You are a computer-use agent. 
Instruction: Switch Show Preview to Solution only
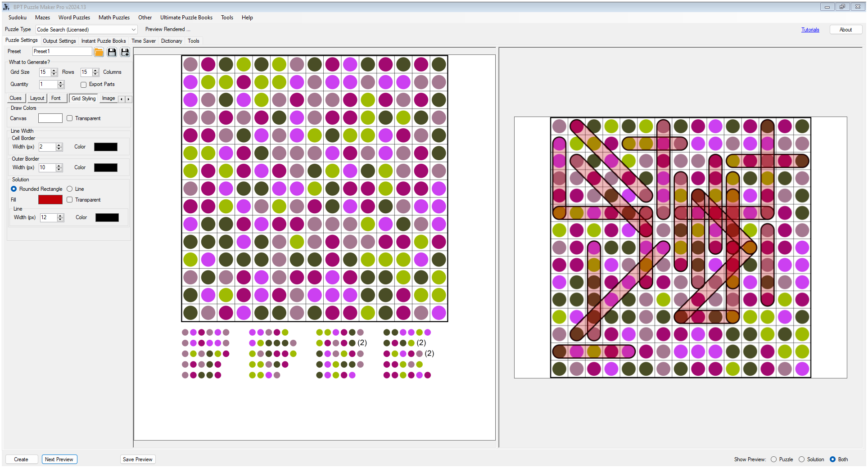coord(801,459)
